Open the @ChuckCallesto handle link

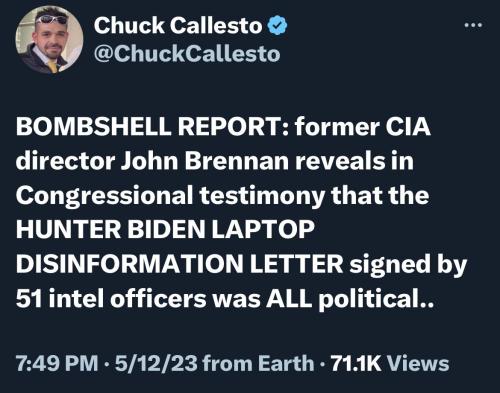[187, 54]
